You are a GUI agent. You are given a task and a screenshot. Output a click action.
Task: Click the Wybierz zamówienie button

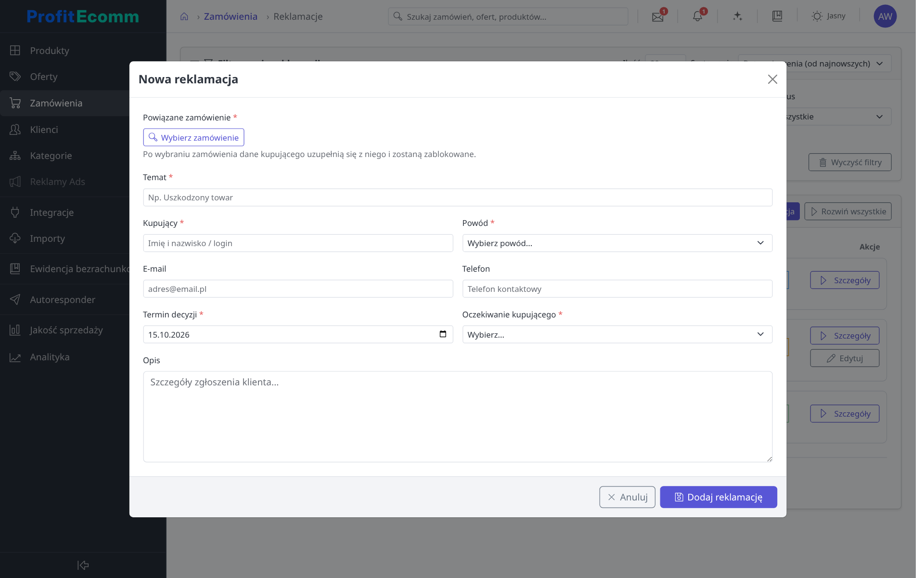[193, 137]
